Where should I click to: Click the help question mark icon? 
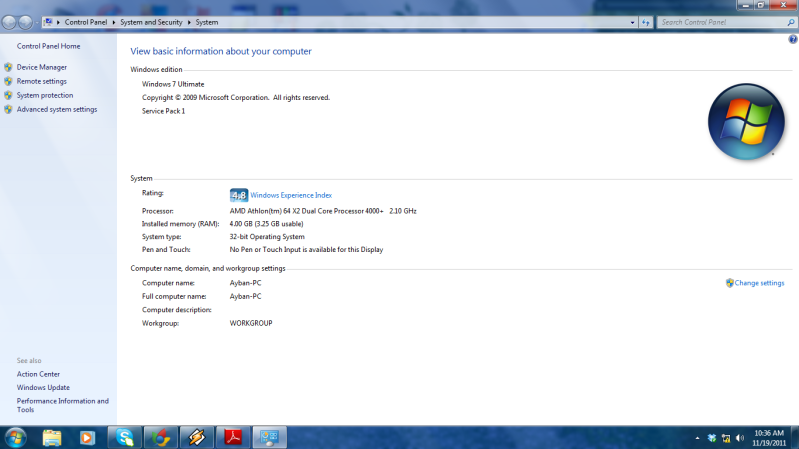pyautogui.click(x=792, y=39)
